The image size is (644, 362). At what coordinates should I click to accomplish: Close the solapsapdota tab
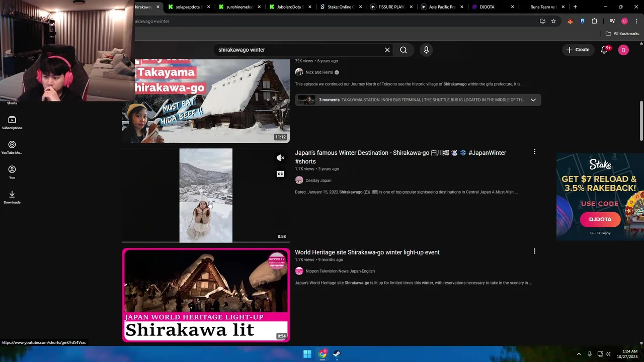[208, 7]
